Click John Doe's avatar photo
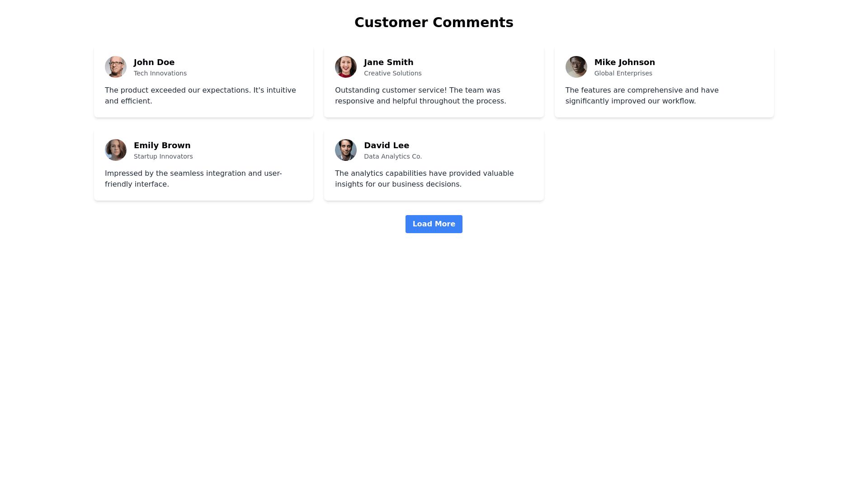Screen dimensions: 868x488 click(x=116, y=67)
